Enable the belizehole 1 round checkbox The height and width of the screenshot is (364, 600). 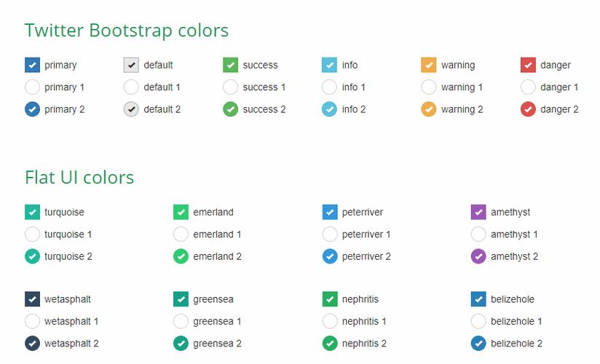pyautogui.click(x=478, y=321)
